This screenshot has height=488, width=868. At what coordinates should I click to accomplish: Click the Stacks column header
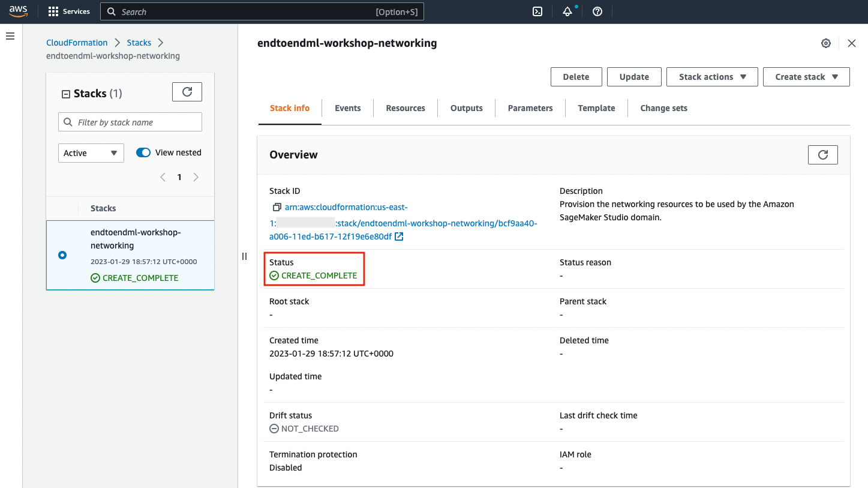(x=103, y=208)
